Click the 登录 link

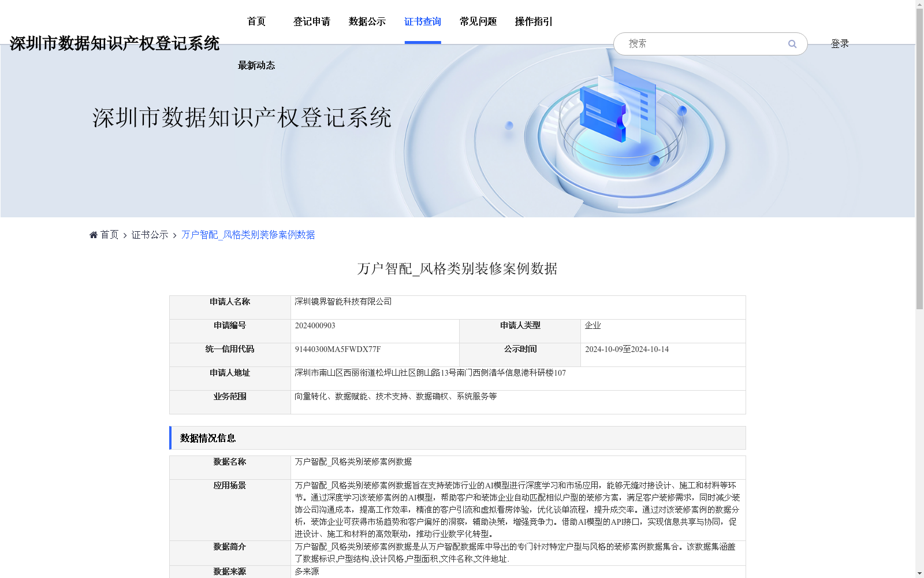840,43
